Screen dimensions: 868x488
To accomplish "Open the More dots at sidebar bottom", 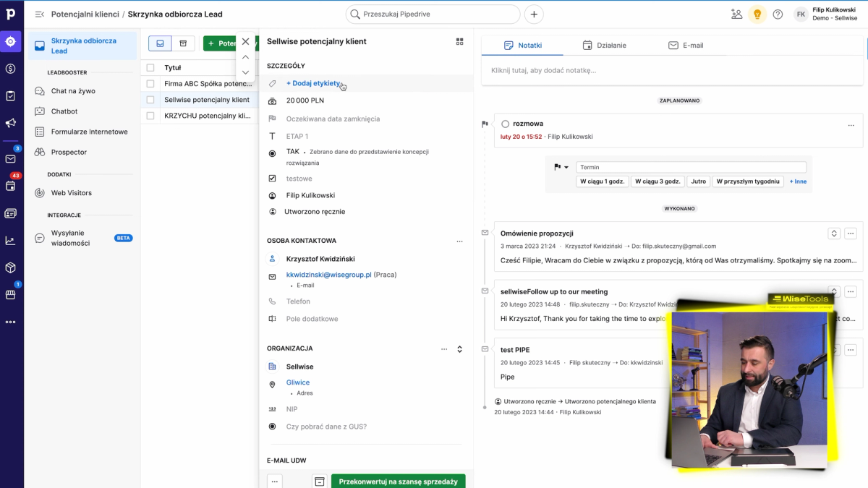I will point(11,322).
